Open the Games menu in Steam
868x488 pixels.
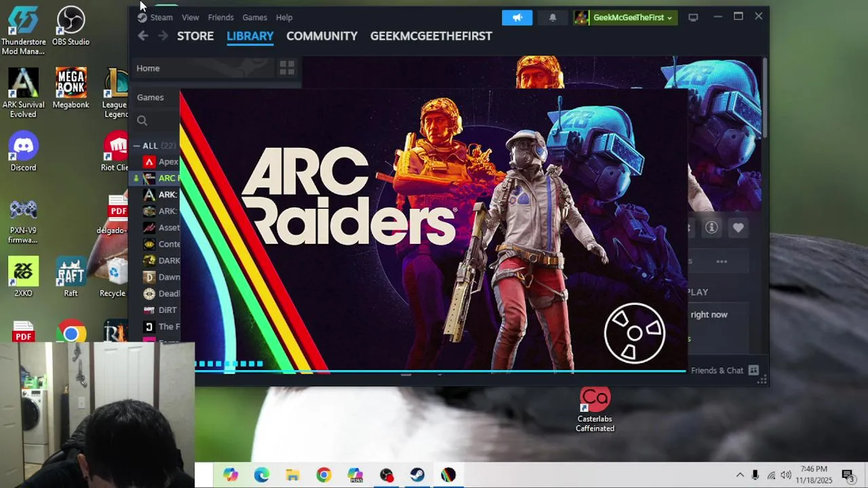[x=254, y=18]
